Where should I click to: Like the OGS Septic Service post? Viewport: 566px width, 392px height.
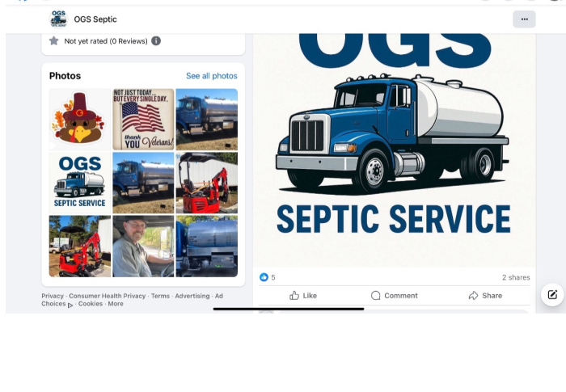pos(303,296)
